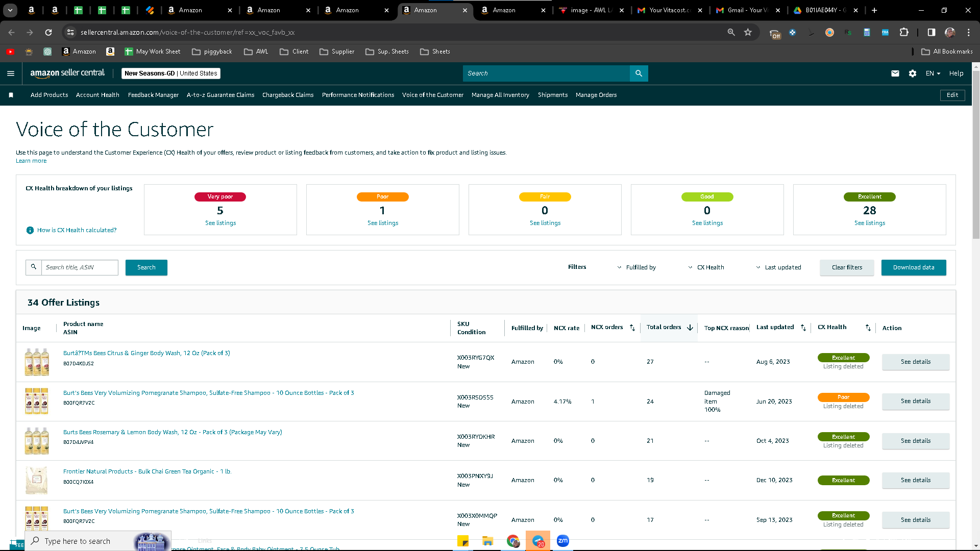Click the New Seasons-GD account switcher
This screenshot has height=551, width=980.
pyautogui.click(x=171, y=73)
